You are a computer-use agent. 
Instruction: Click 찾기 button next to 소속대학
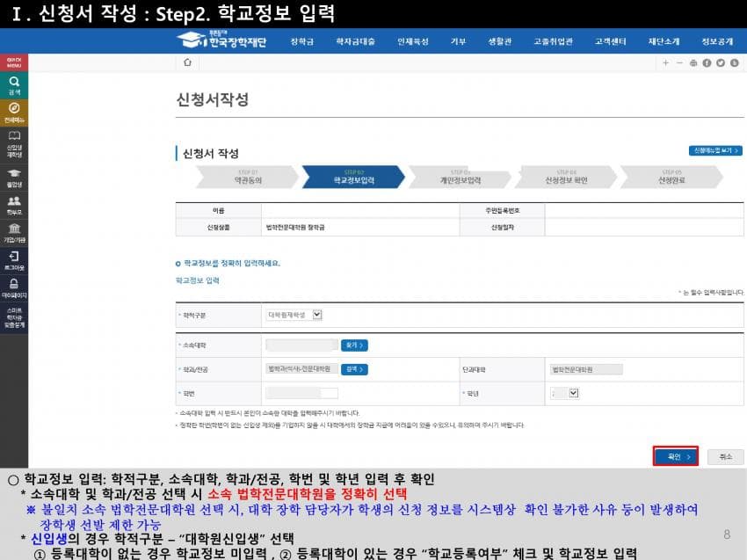pyautogui.click(x=354, y=345)
